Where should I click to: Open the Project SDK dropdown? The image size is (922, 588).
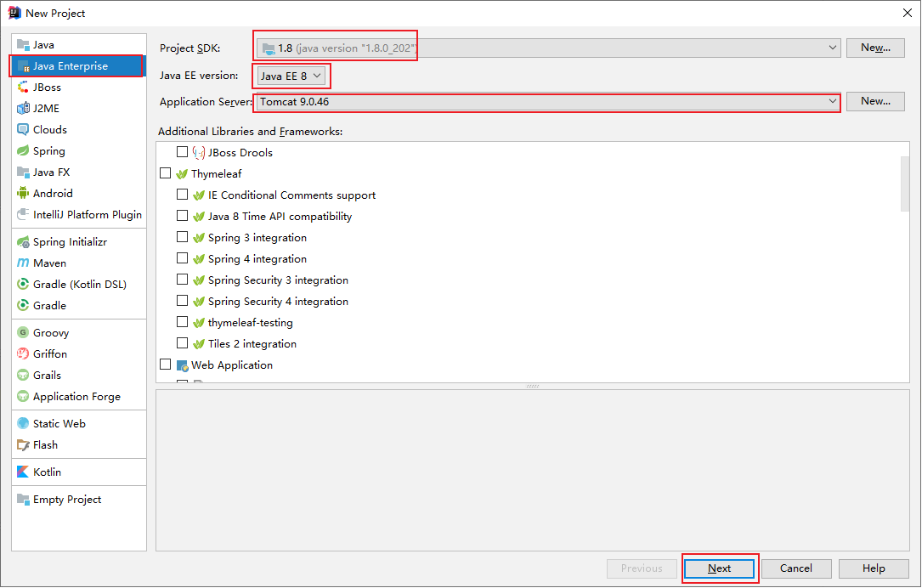click(x=549, y=48)
